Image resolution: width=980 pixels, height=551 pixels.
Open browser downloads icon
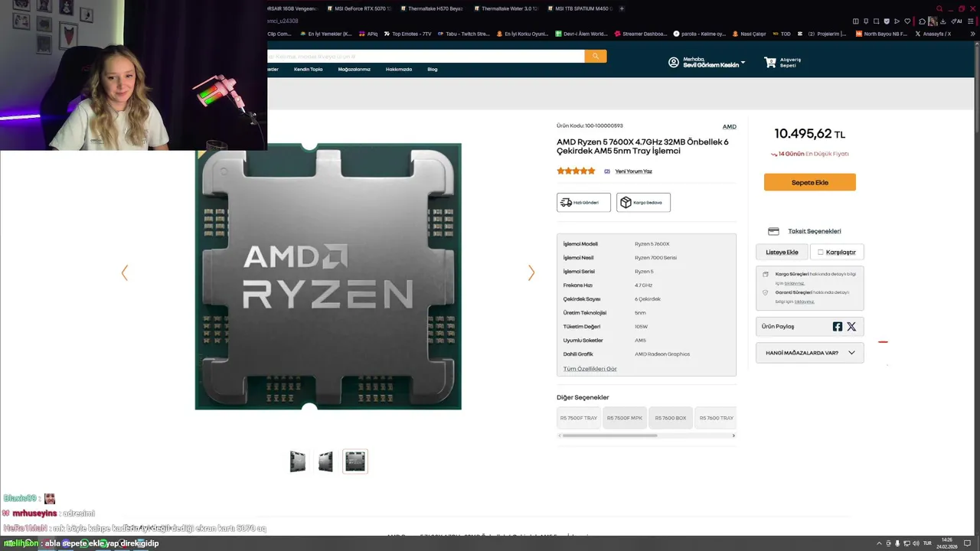coord(943,21)
